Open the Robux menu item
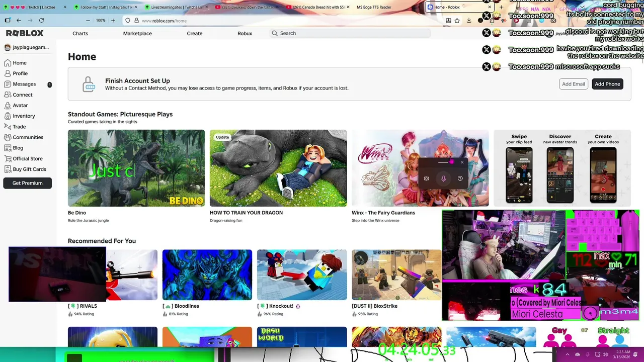Image resolution: width=644 pixels, height=362 pixels. 245,33
